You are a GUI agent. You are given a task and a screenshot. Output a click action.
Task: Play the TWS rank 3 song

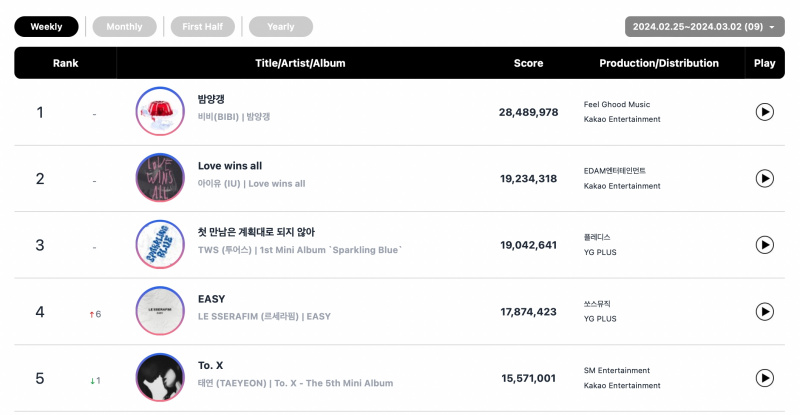(x=764, y=245)
